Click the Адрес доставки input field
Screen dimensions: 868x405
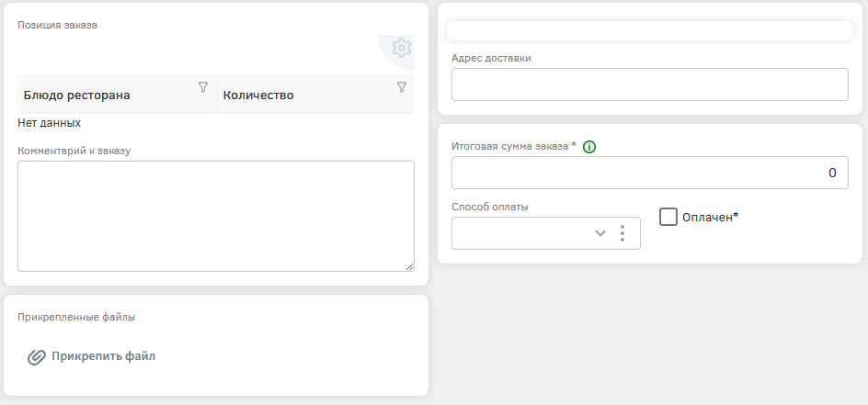[x=649, y=84]
